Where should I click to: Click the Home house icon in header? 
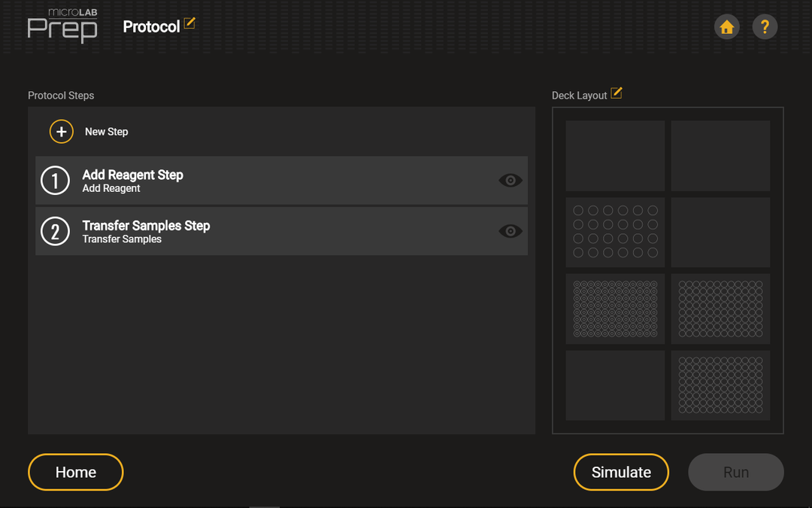click(x=726, y=26)
